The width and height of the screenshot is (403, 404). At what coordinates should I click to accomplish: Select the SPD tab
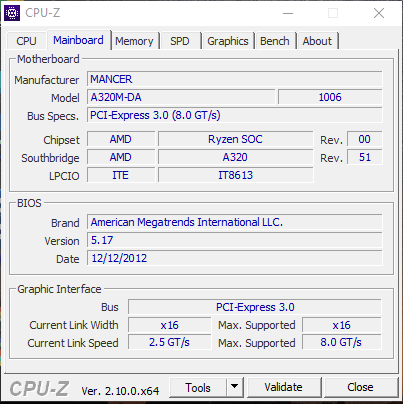[180, 41]
